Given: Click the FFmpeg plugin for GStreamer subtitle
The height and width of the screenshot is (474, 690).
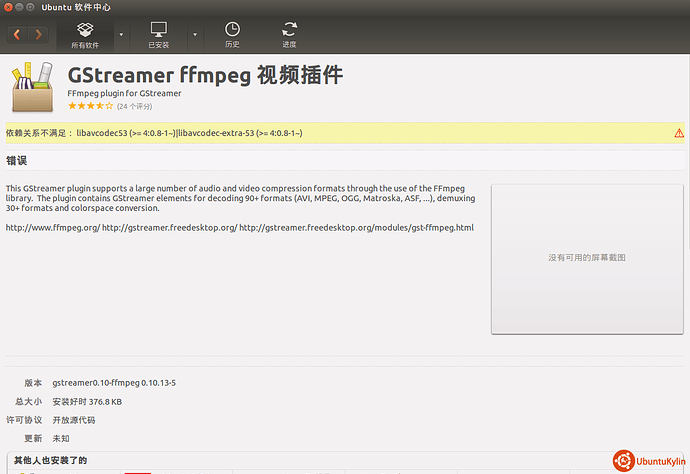Looking at the screenshot, I should (x=124, y=93).
